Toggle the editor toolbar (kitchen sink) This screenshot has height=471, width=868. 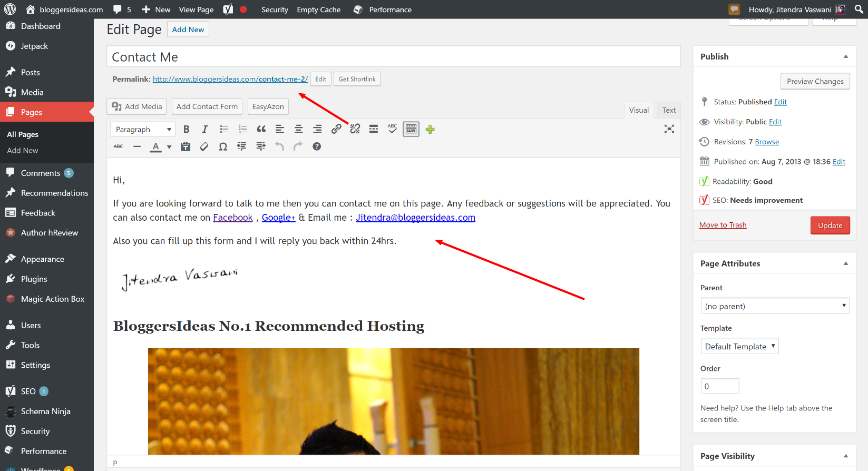click(x=411, y=129)
